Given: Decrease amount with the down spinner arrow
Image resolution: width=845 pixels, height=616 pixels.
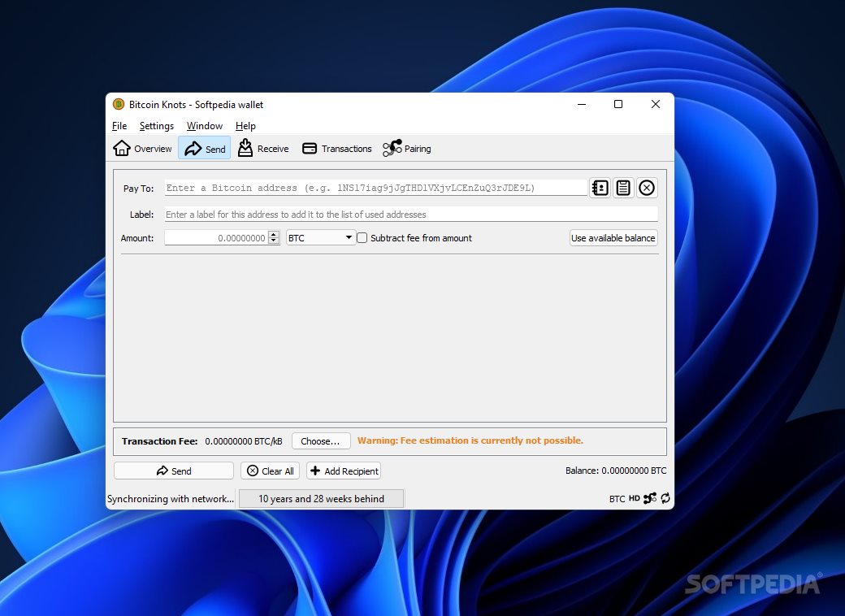Looking at the screenshot, I should (274, 241).
